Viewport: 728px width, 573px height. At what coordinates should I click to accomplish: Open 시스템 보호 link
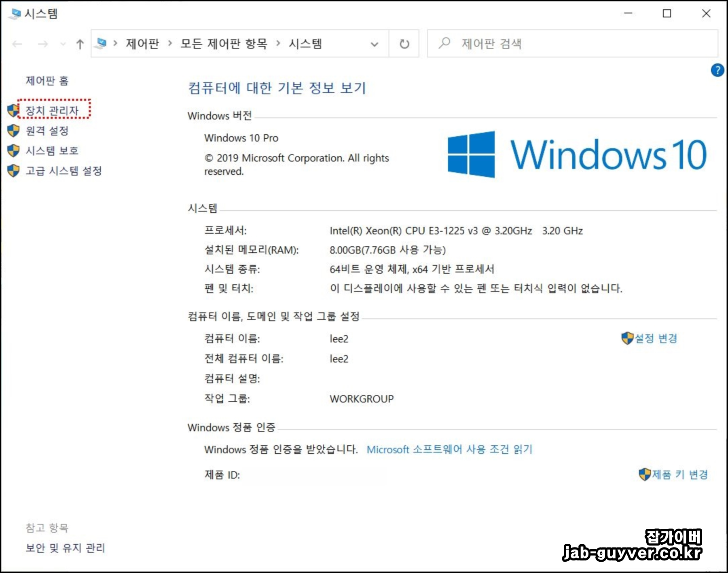pyautogui.click(x=52, y=151)
